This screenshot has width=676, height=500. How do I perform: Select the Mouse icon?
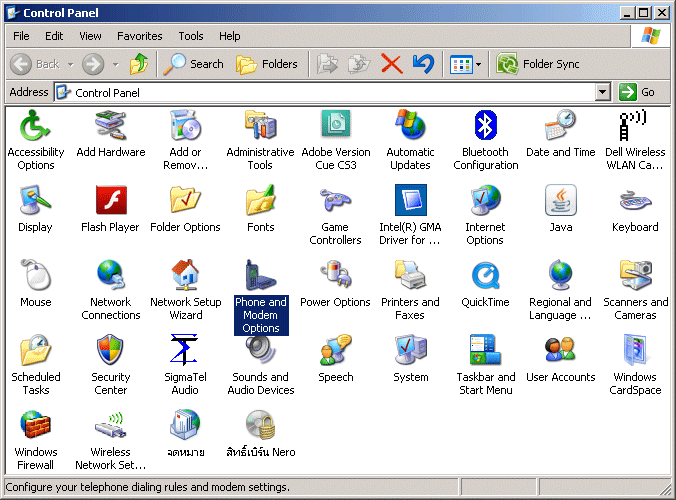(x=35, y=275)
